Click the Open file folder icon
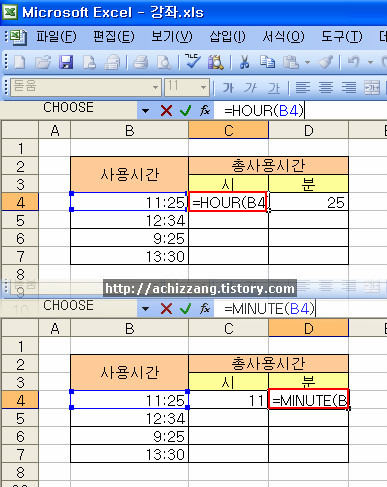387x487 pixels. (x=43, y=62)
